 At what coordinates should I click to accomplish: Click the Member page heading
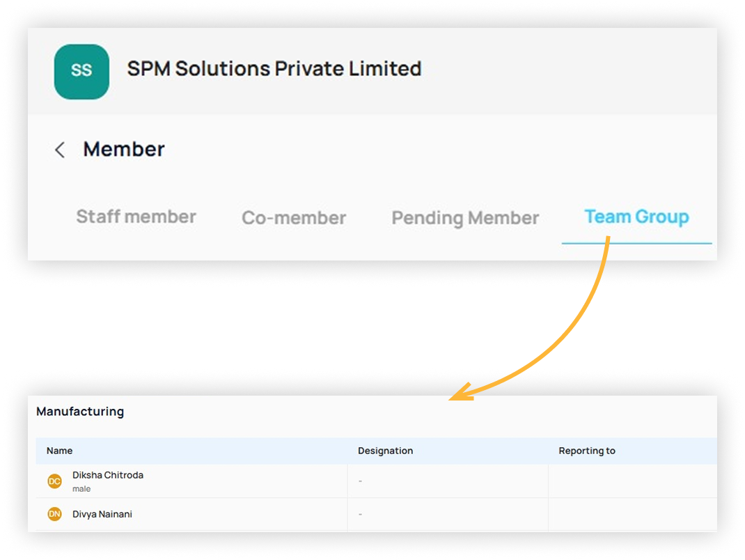coord(124,149)
